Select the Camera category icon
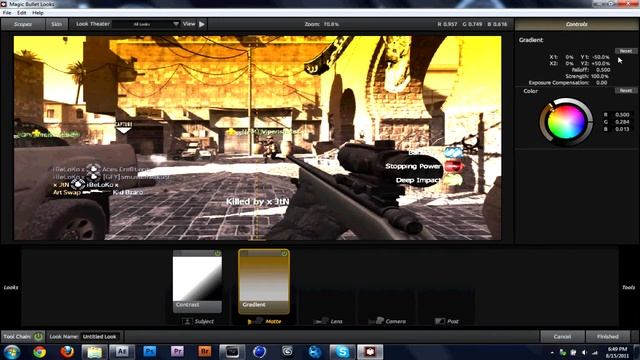Screen dimensions: 640x360 pos(376,322)
